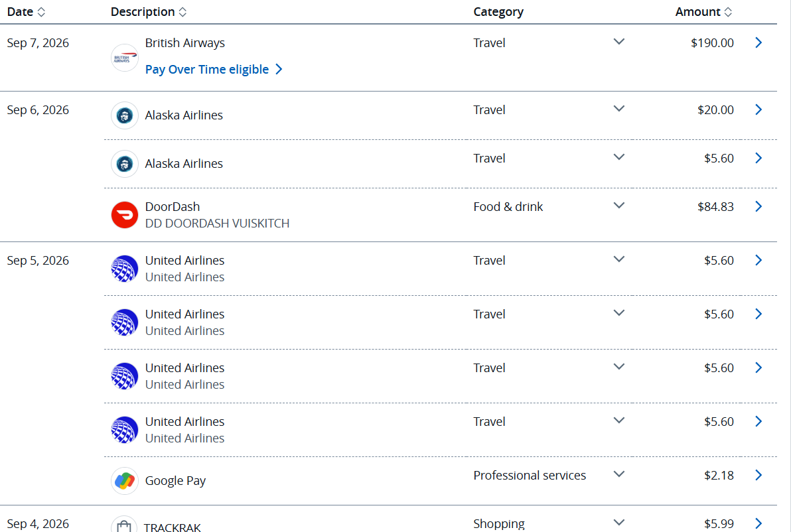Click the Professional services category label
The width and height of the screenshot is (791, 532).
530,476
